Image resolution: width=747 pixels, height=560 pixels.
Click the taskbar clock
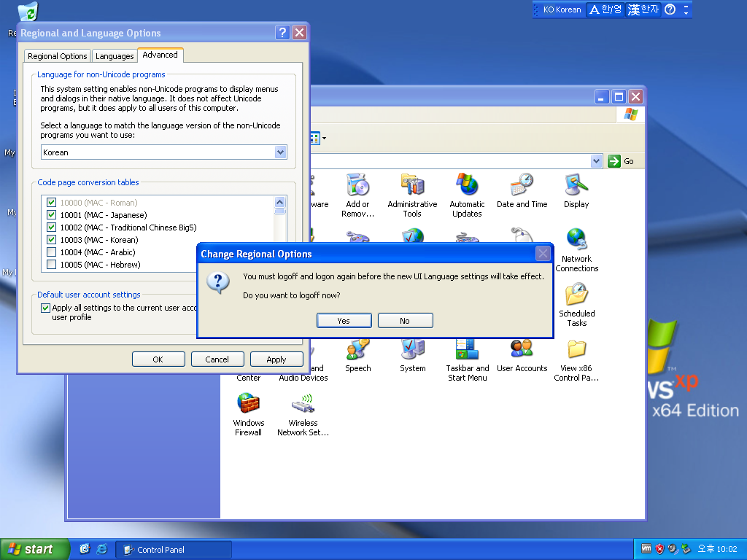(x=717, y=549)
